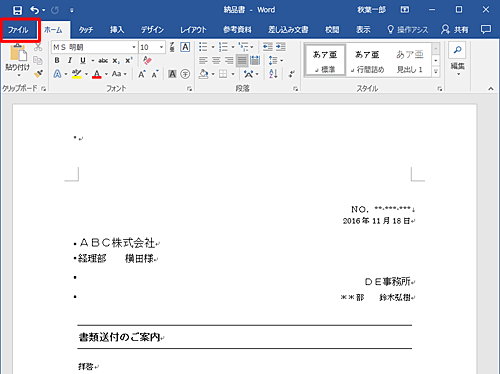Switch to the ホーム tab
Image resolution: width=500 pixels, height=374 pixels.
point(53,30)
